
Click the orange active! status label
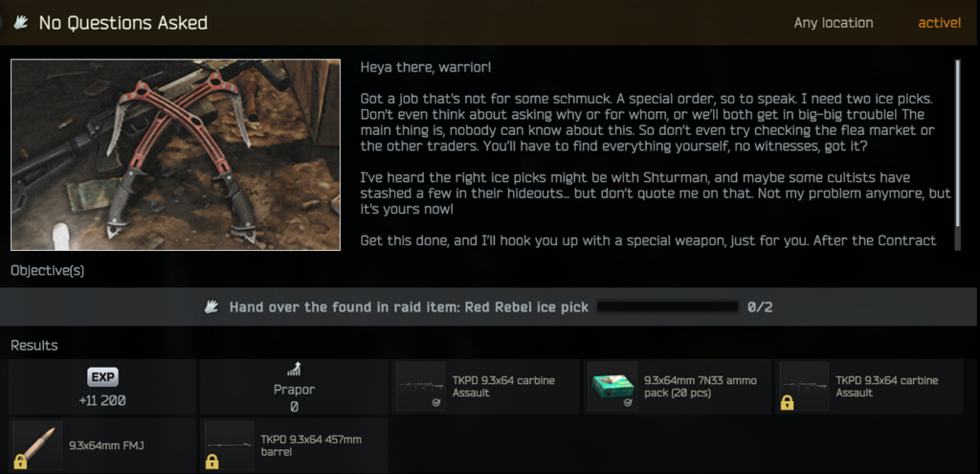tap(940, 23)
